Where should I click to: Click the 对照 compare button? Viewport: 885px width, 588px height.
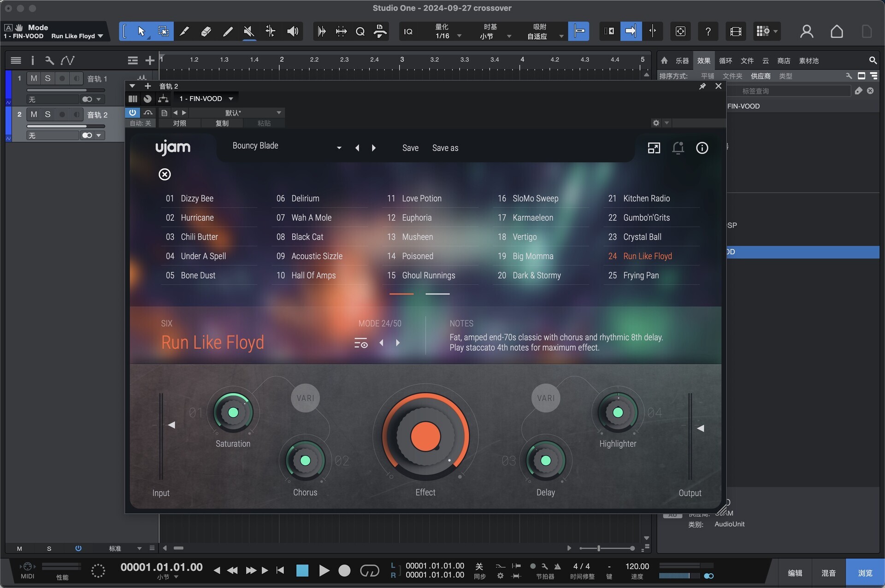point(179,123)
